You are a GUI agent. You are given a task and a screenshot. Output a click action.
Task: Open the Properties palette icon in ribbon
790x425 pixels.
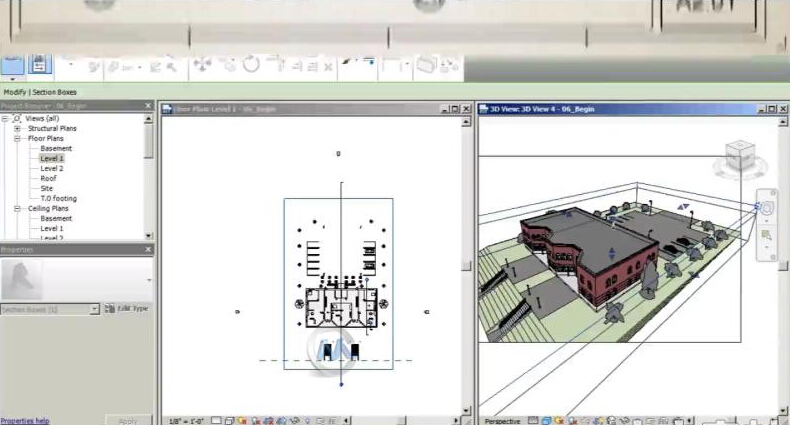pos(40,65)
